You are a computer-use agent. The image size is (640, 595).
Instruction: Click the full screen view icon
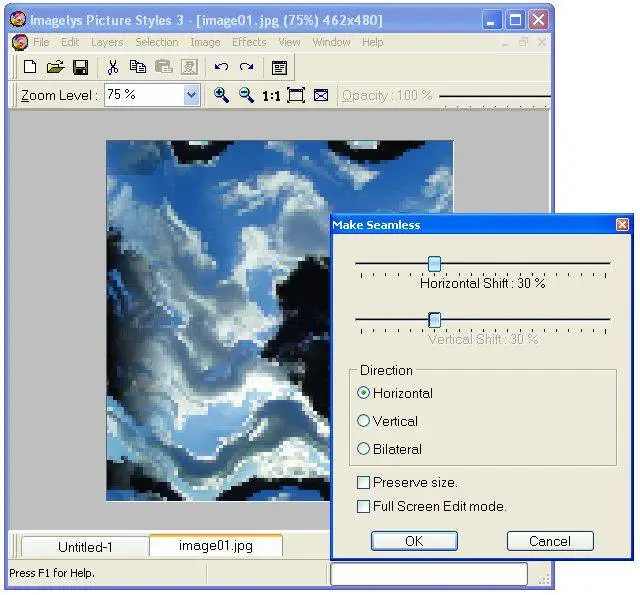321,95
